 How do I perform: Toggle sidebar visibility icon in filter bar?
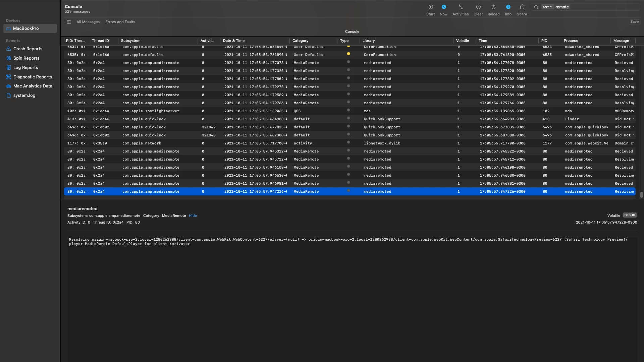[x=69, y=22]
